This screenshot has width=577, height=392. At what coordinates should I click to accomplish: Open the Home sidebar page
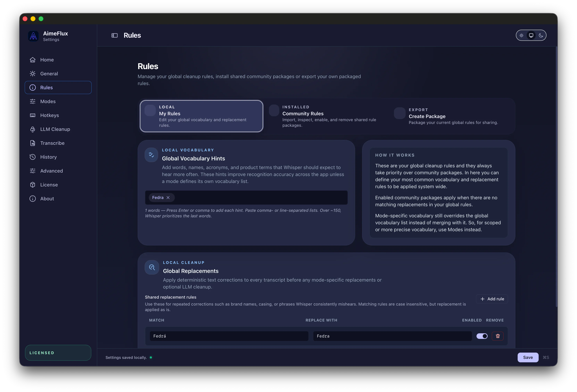pyautogui.click(x=58, y=60)
